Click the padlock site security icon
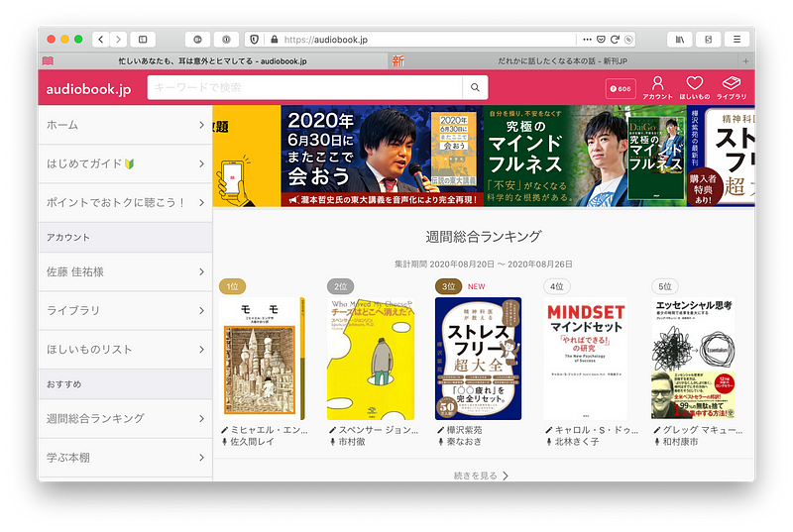Viewport: 793px width, 532px height. (x=275, y=40)
